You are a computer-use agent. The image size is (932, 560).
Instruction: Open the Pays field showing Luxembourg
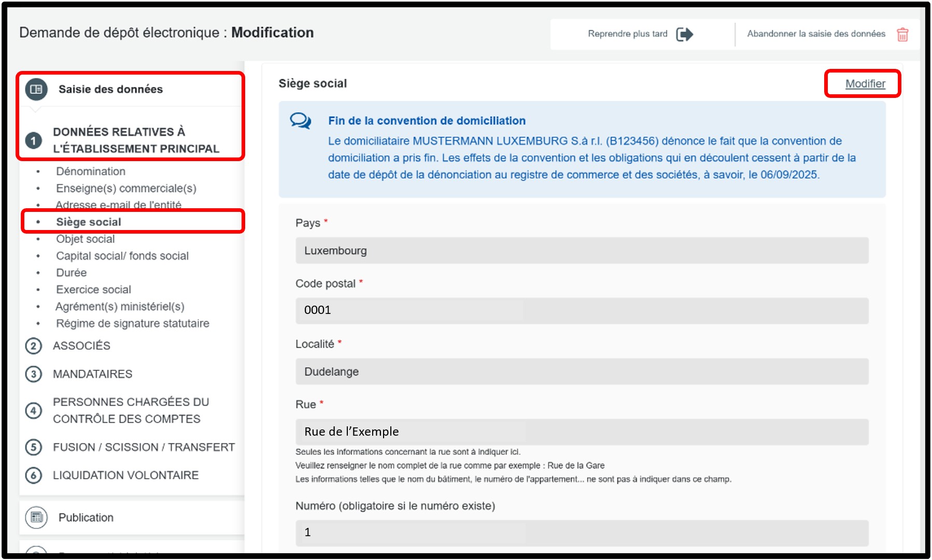tap(582, 251)
